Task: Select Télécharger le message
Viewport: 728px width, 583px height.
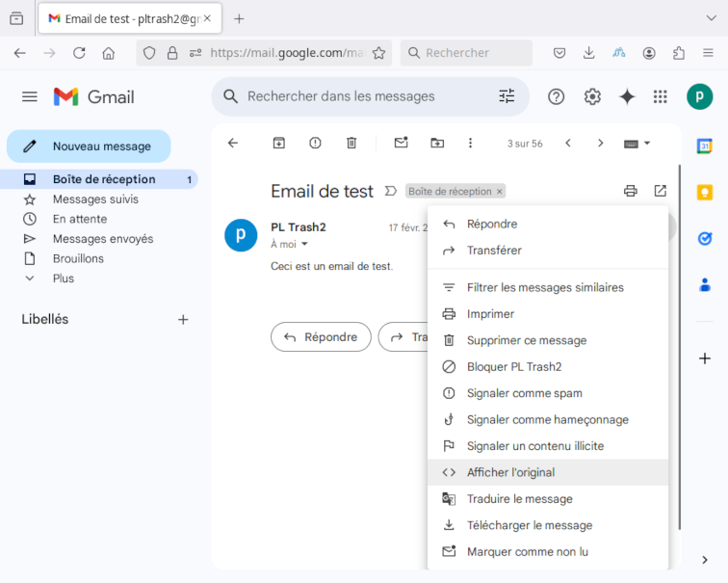Action: coord(548,525)
